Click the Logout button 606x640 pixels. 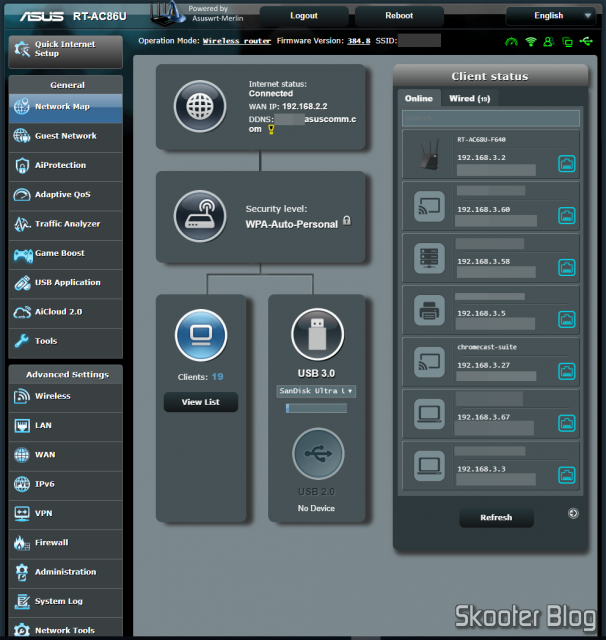(304, 16)
